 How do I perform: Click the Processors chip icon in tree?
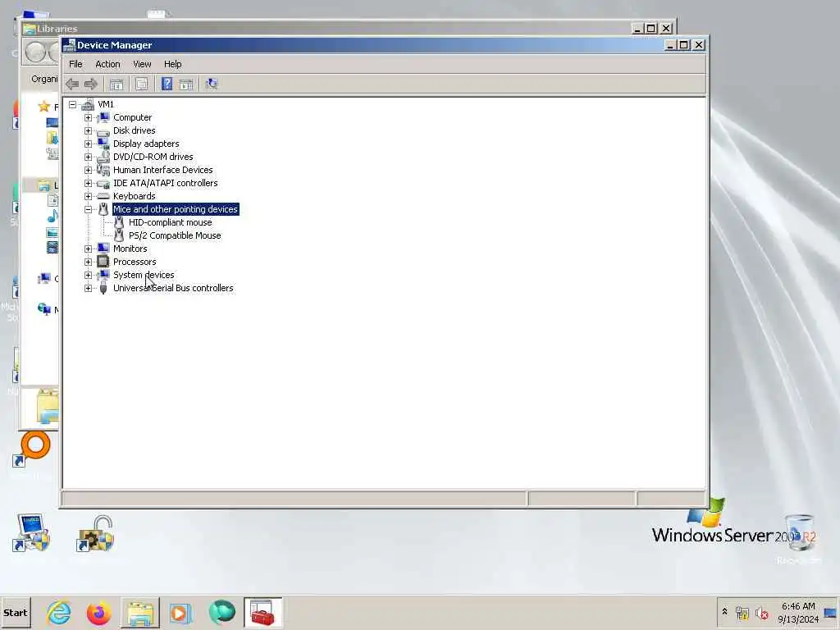click(103, 262)
